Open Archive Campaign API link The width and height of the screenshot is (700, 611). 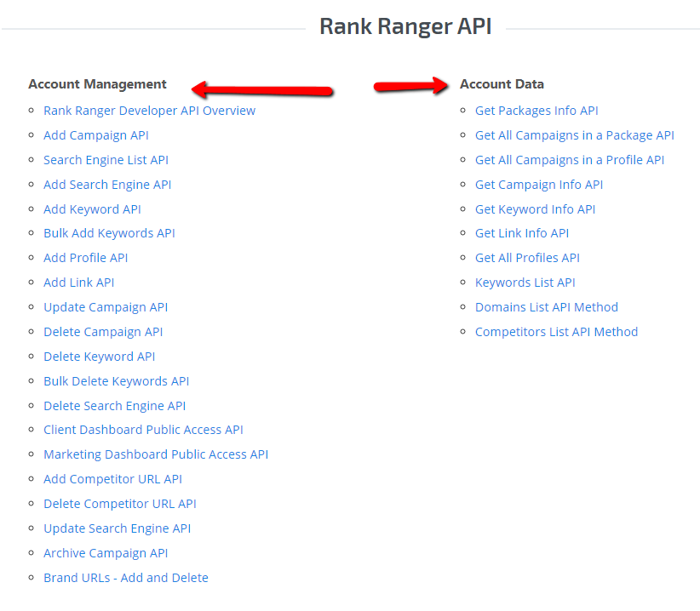coord(106,553)
